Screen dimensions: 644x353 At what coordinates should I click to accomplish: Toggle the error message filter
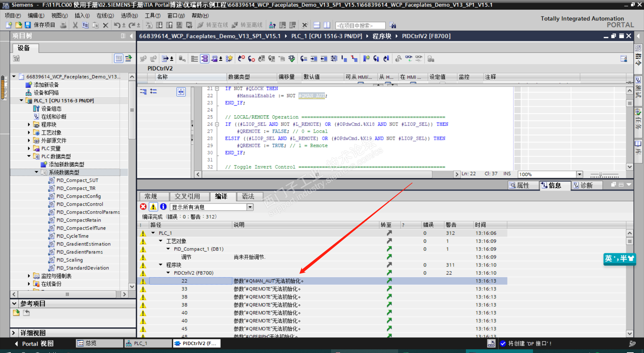[143, 207]
